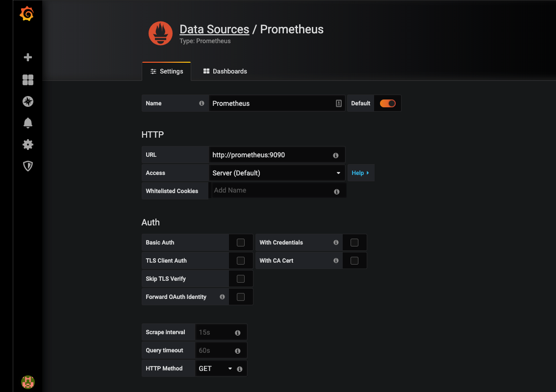The image size is (556, 392).
Task: Turn off the Default data source toggle
Action: click(x=387, y=103)
